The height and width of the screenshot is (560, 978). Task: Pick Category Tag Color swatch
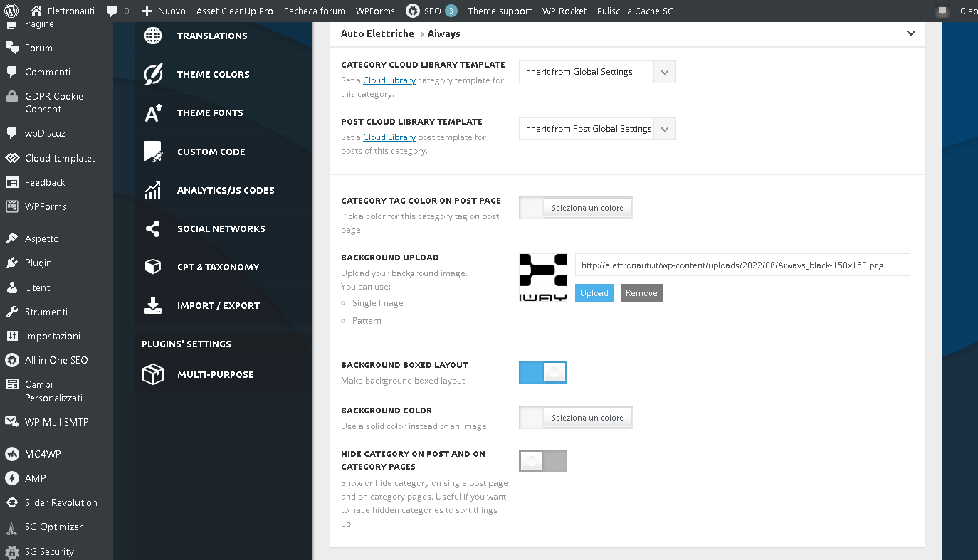531,208
